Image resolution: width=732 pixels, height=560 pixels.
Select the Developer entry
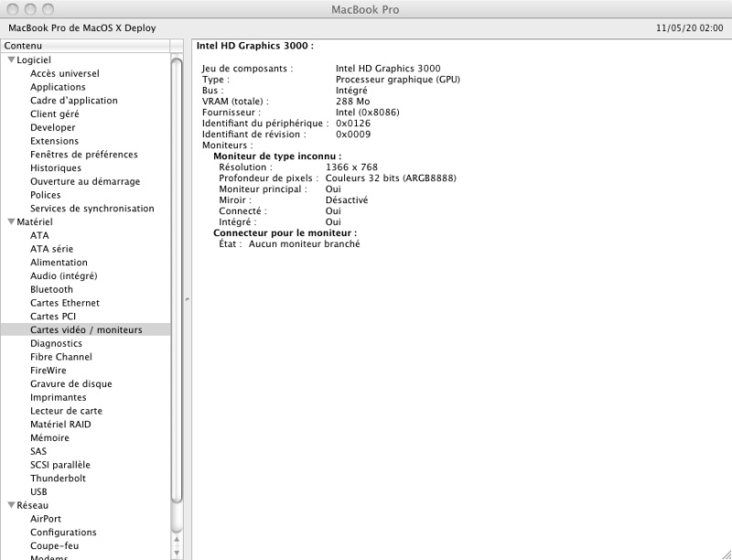(53, 127)
